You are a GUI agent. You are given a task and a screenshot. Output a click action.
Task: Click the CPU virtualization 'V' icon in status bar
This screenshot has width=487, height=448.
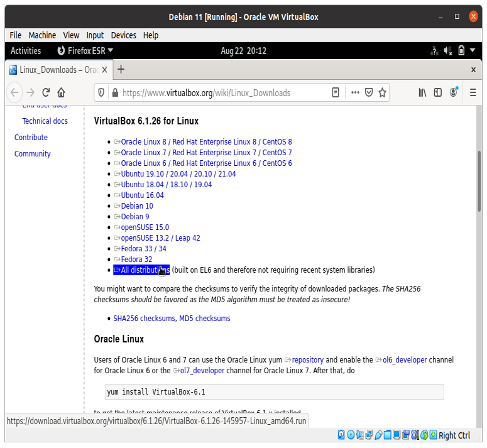(415, 435)
